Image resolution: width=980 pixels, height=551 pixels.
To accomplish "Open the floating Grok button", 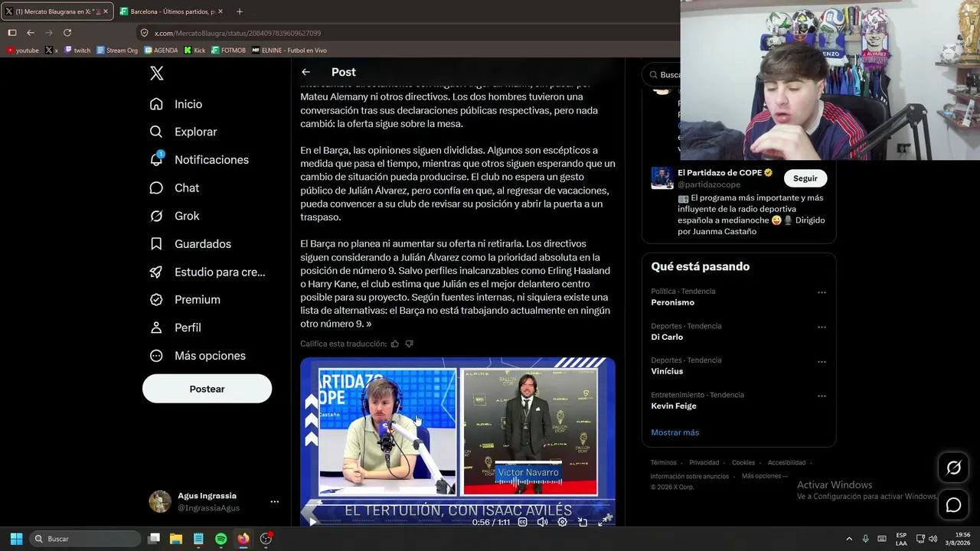I will click(x=953, y=468).
